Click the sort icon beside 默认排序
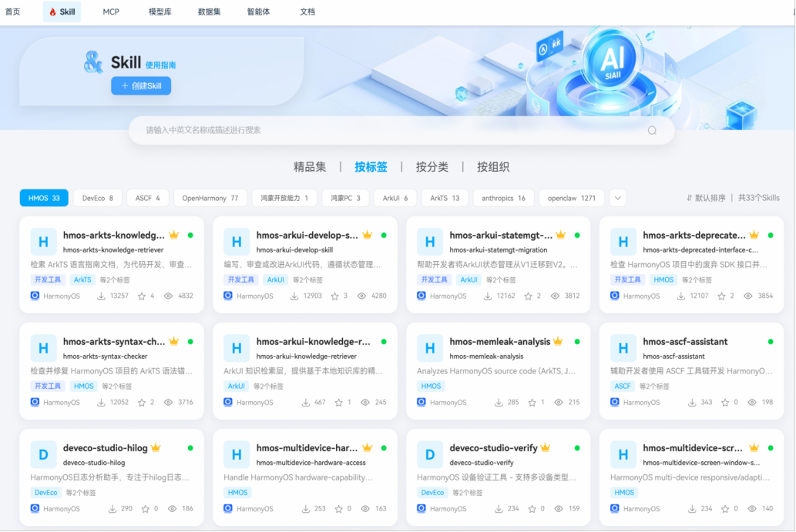 tap(690, 199)
